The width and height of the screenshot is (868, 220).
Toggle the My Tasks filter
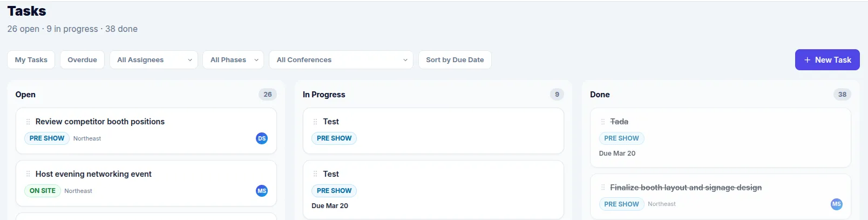(x=31, y=60)
